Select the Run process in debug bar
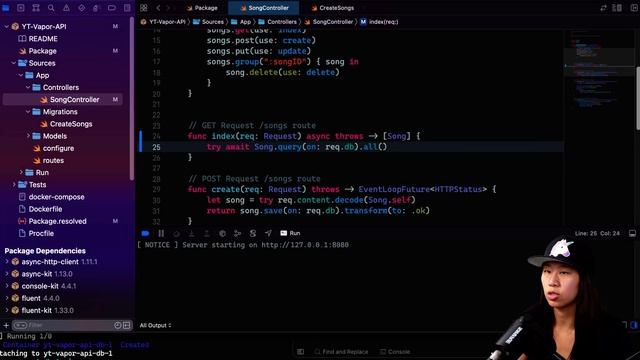Screen dimensions: 640x360 tap(290, 233)
